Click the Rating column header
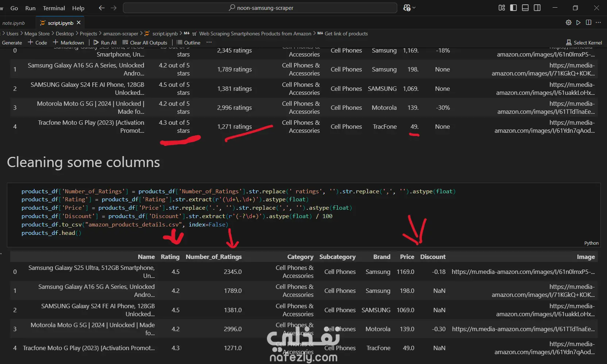Viewport: 607px width, 364px height. click(x=170, y=257)
